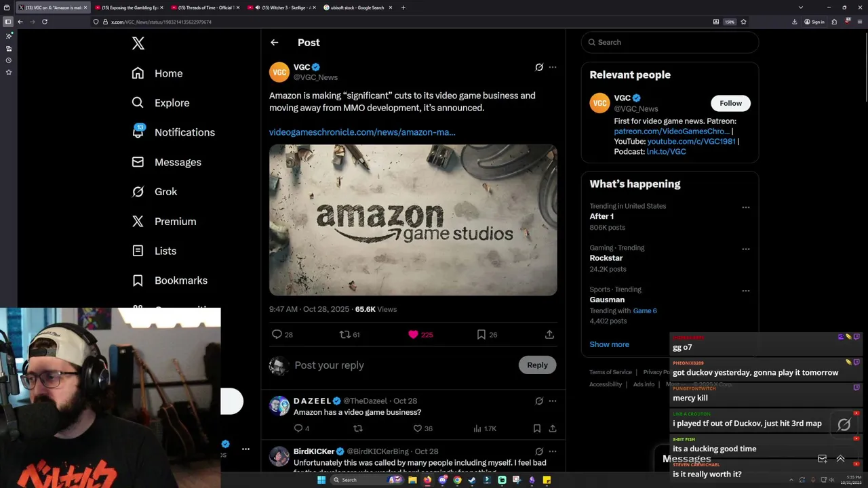Viewport: 868px width, 488px height.
Task: Reply to DAZEEL's comment
Action: pyautogui.click(x=301, y=428)
